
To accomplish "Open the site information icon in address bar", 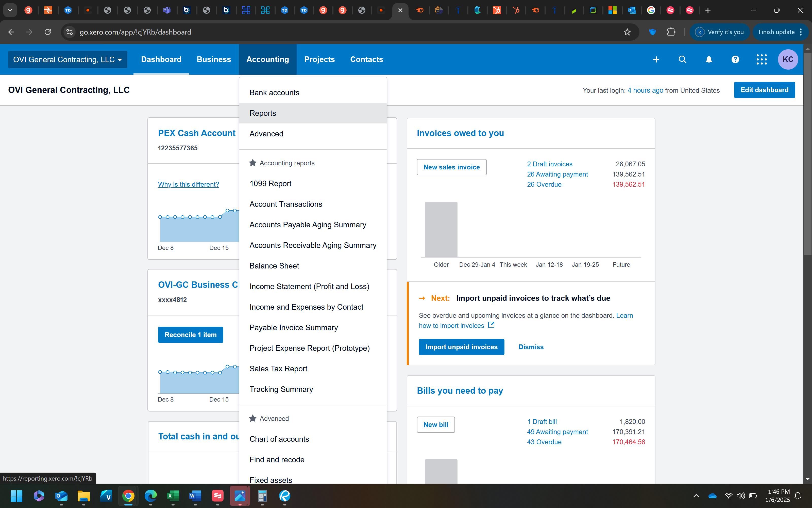I will point(70,32).
